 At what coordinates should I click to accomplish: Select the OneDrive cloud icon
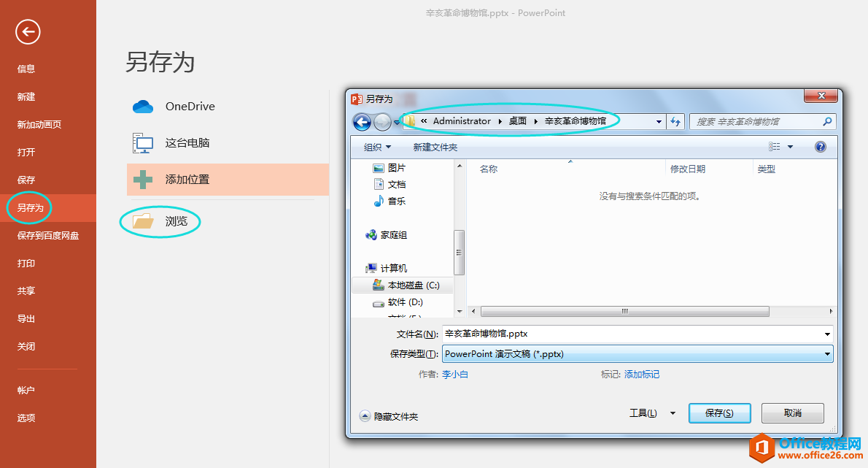point(143,107)
